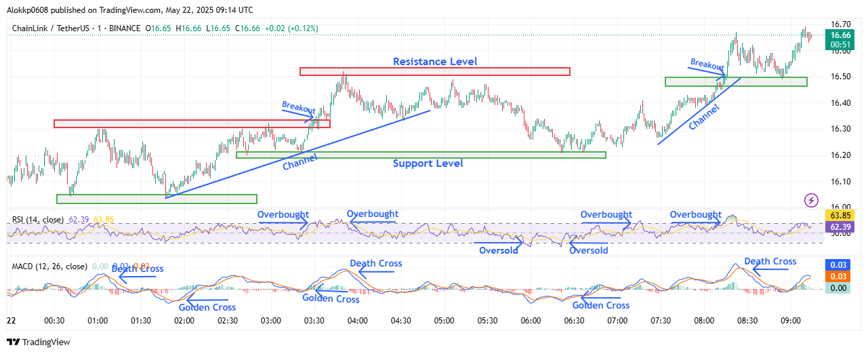Click the BINANCE exchange label in legend
The width and height of the screenshot is (868, 354).
[x=125, y=28]
